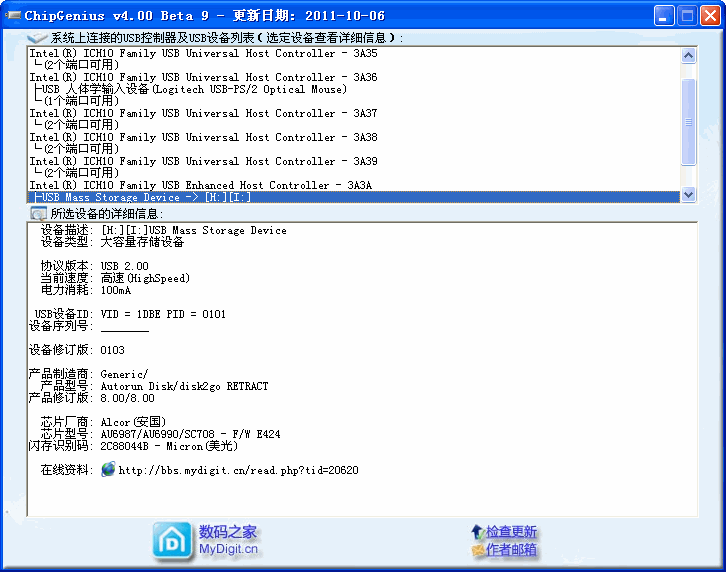Open the 检查更新 link
Viewport: 726px width, 572px height.
coord(511,532)
